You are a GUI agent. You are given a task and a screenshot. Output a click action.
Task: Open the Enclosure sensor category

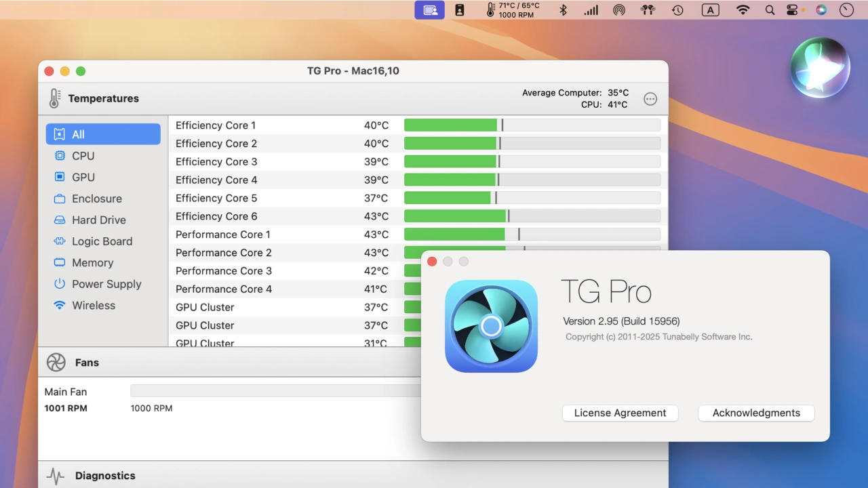pos(96,199)
